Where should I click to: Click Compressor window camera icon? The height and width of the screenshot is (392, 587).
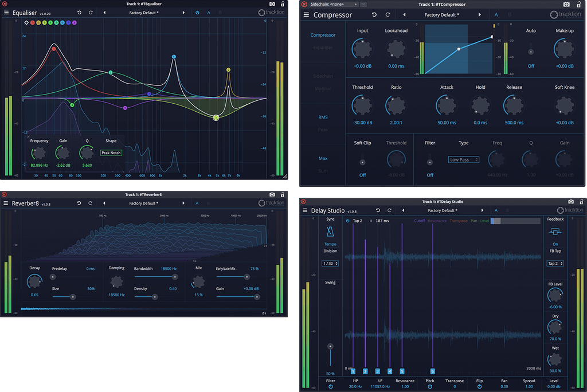[566, 4]
